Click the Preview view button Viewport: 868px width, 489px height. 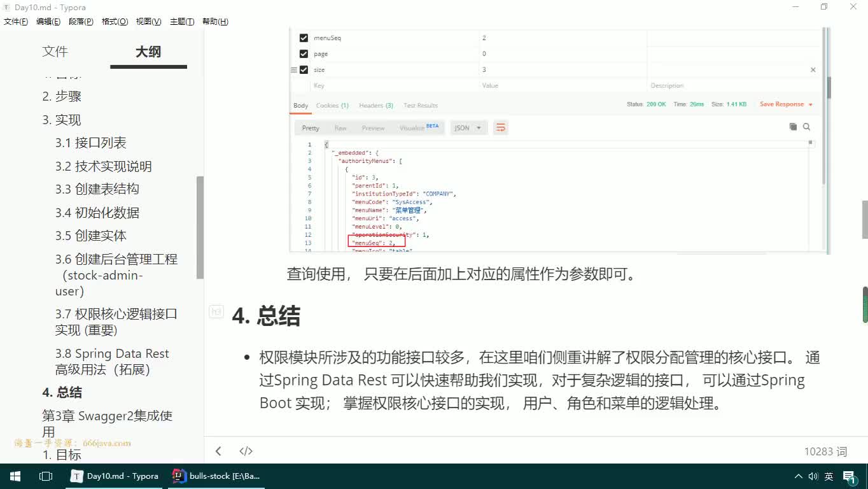point(373,128)
